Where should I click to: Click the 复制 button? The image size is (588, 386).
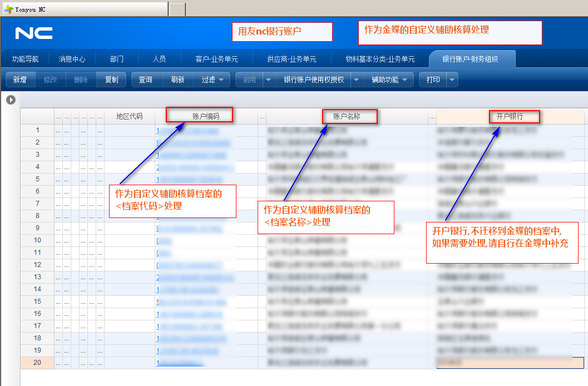tap(111, 80)
